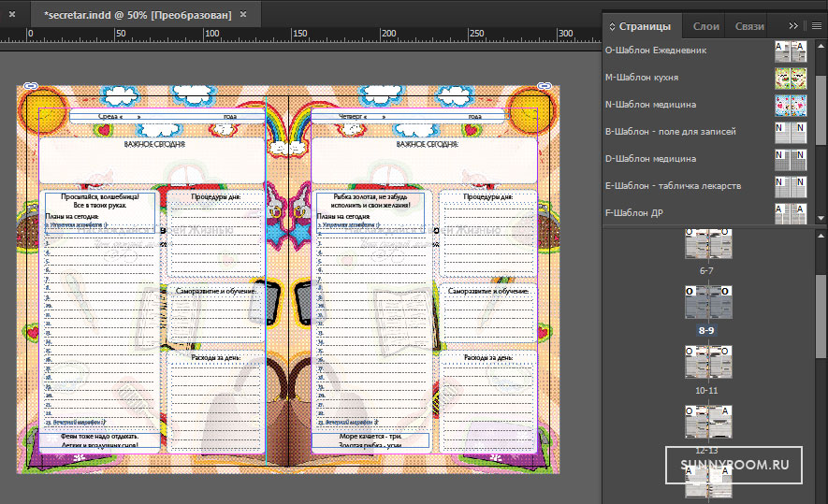This screenshot has width=828, height=504.
Task: Click the 6-7 page number label
Action: tap(706, 271)
